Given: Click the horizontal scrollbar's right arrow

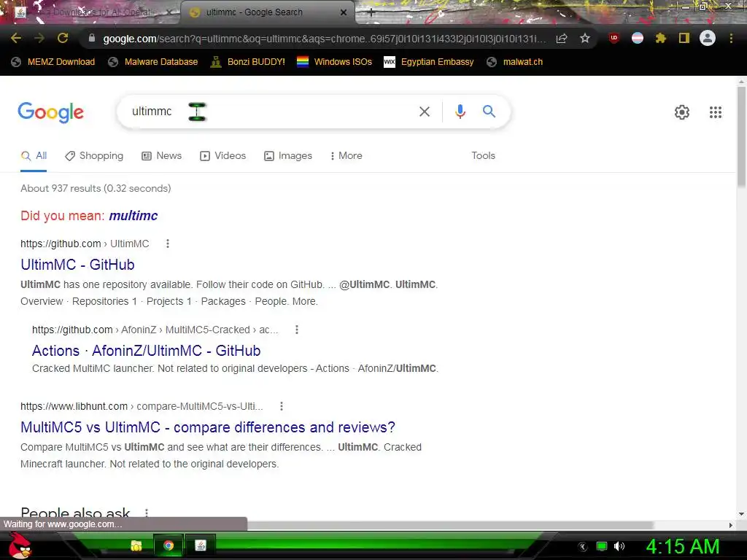Looking at the screenshot, I should (x=731, y=525).
